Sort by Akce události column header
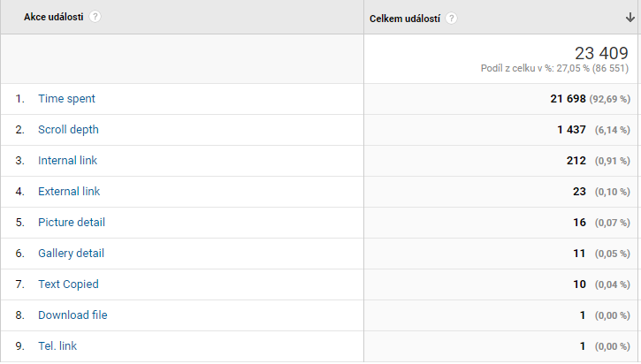The image size is (641, 364). tap(54, 17)
